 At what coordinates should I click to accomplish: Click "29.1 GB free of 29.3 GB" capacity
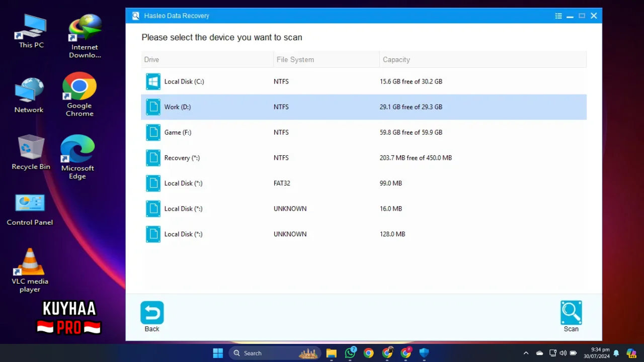tap(411, 107)
